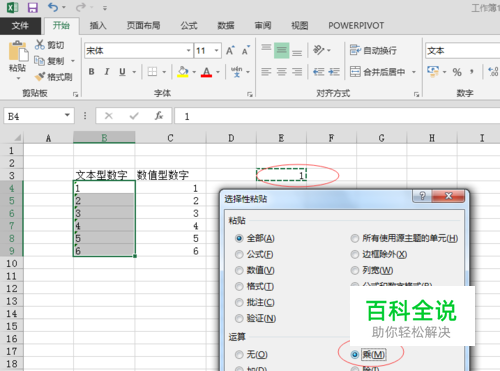Click the formula bar input field
500x371 pixels.
coord(337,116)
